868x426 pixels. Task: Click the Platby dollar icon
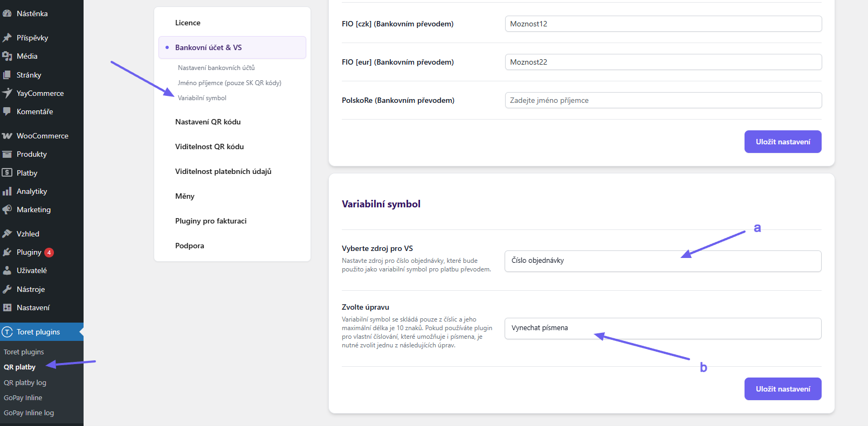(7, 173)
